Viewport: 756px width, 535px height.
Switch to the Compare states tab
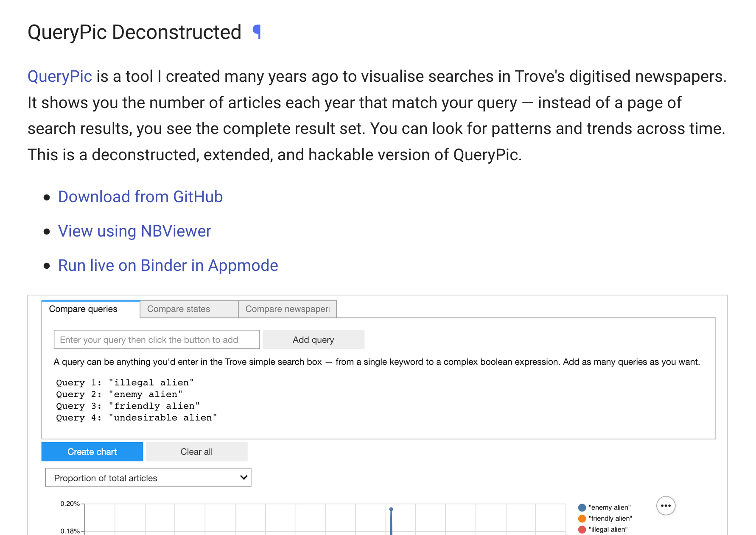tap(189, 309)
